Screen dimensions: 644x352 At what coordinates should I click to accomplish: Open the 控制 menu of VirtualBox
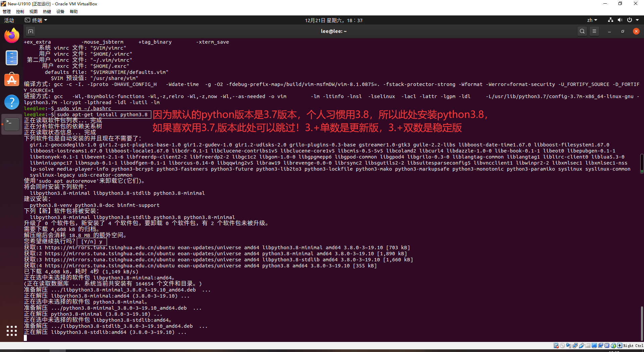pyautogui.click(x=20, y=12)
